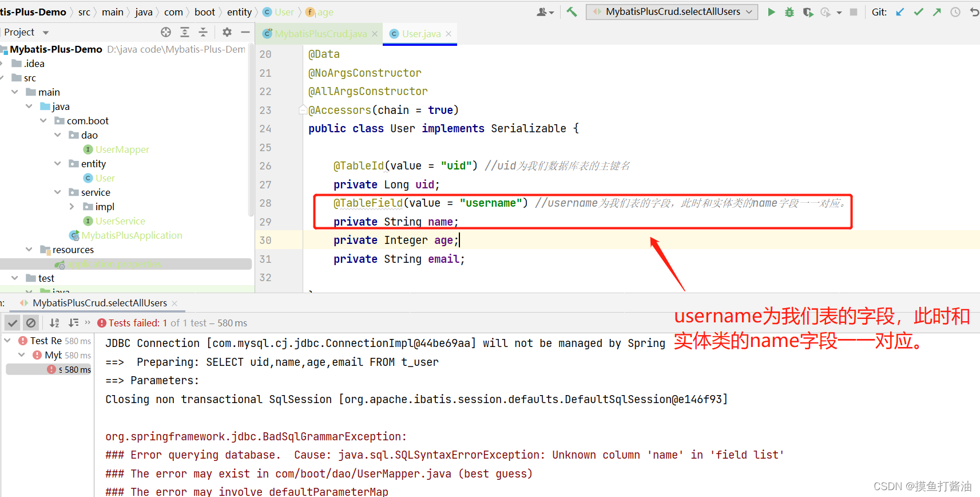This screenshot has width=980, height=497.
Task: Click the rollback undo arrow icon
Action: click(x=974, y=12)
